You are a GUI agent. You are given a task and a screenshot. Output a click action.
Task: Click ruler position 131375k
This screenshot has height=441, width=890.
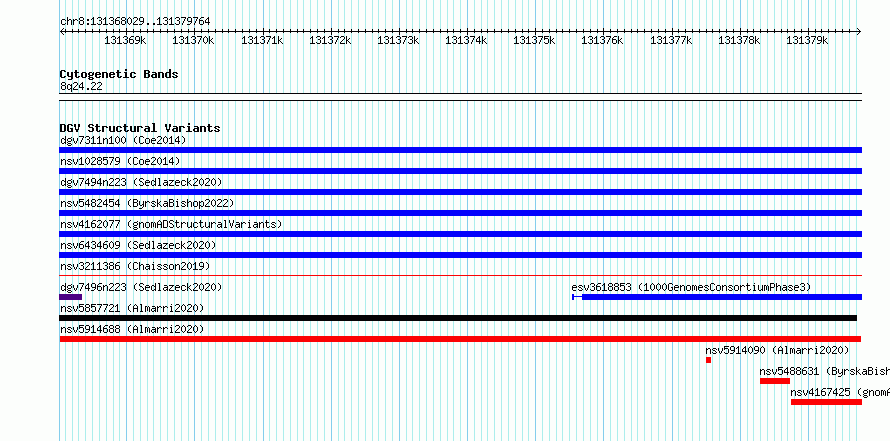(535, 40)
